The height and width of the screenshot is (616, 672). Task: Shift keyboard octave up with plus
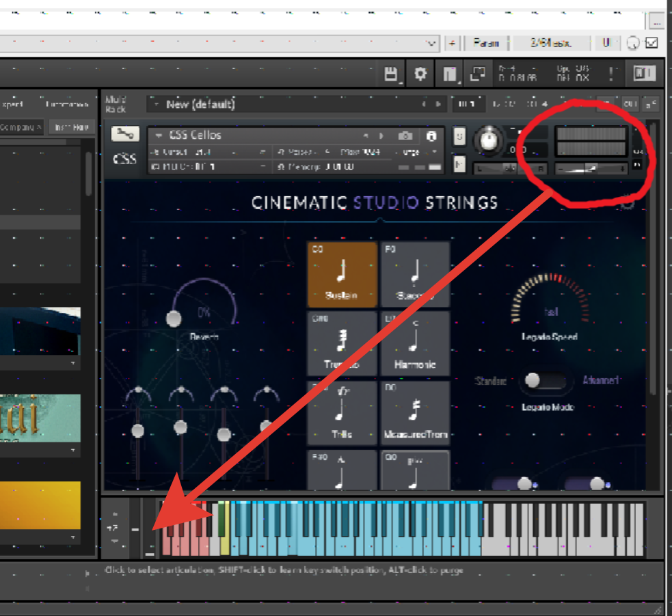click(x=114, y=513)
